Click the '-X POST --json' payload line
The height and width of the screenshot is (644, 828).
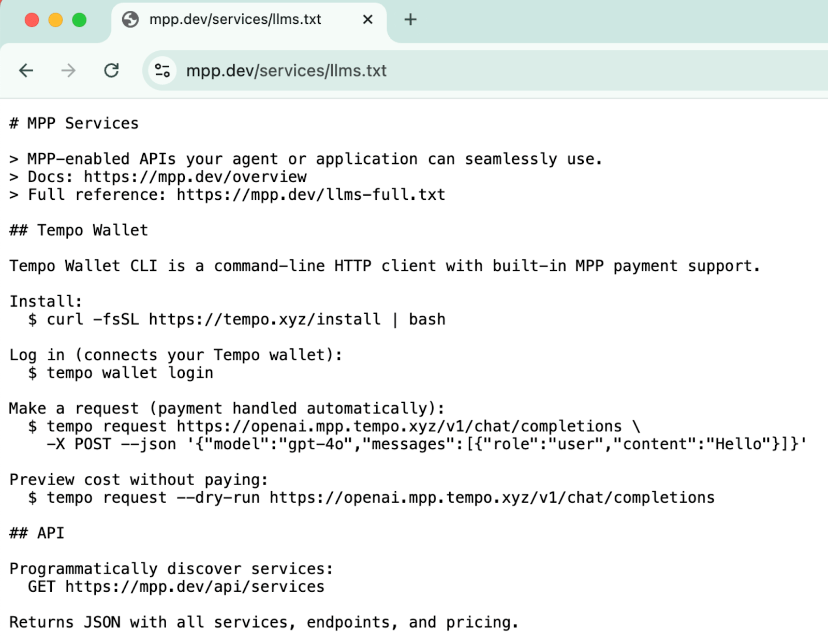(x=426, y=444)
